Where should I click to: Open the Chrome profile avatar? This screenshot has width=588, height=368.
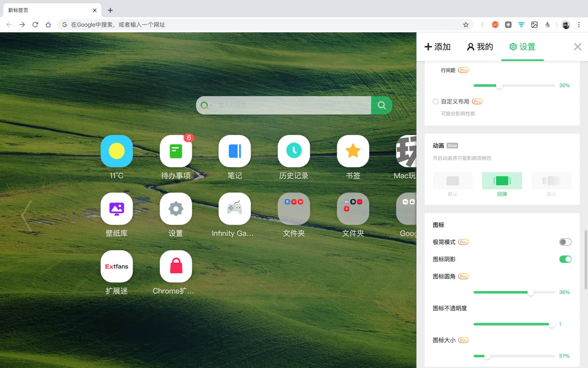pos(566,25)
